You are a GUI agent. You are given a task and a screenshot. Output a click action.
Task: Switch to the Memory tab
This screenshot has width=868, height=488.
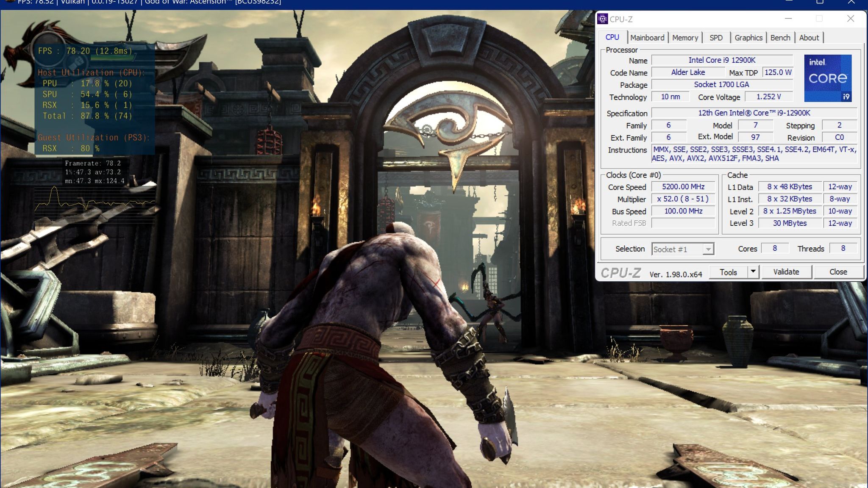click(x=685, y=38)
